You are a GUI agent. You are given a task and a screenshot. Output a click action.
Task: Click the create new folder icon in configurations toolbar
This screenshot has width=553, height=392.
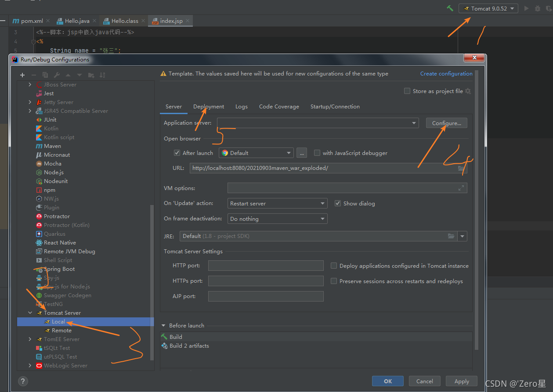tap(91, 75)
